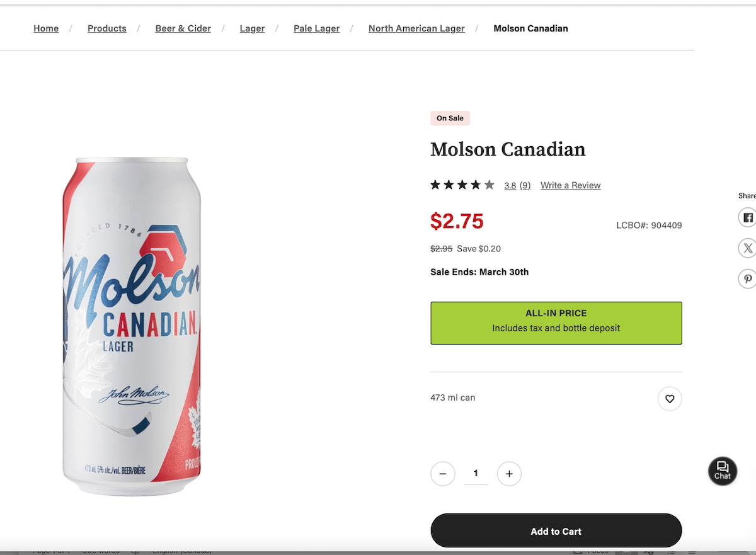Add Molson Canadian to wishlist with heart

670,399
